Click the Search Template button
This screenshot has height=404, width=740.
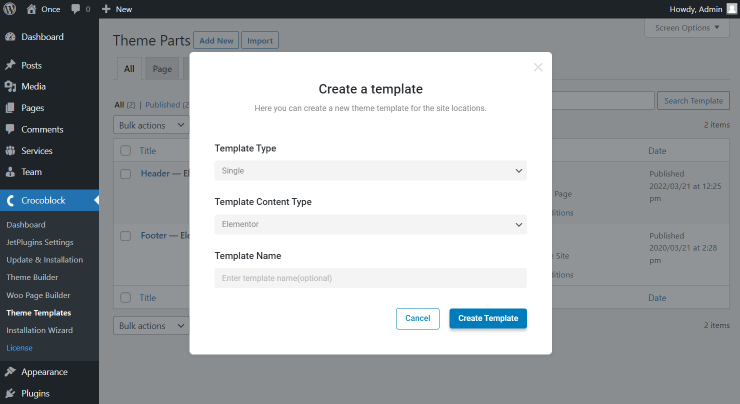[x=693, y=101]
